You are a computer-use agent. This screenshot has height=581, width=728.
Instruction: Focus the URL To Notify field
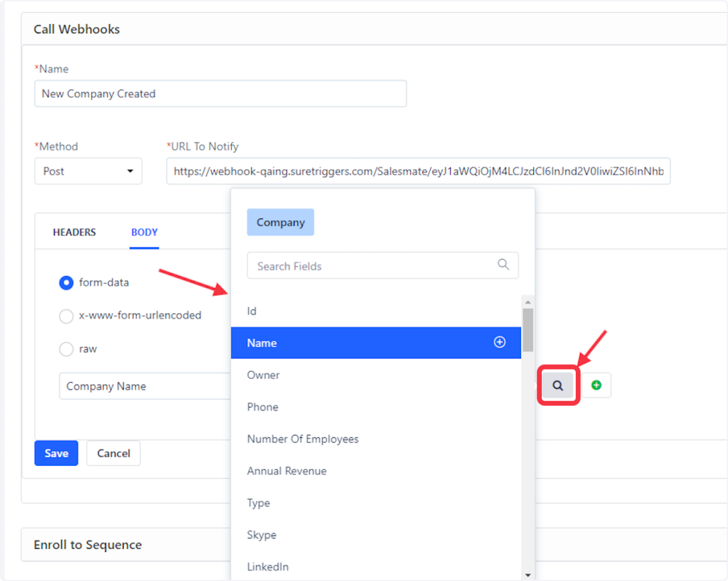click(x=418, y=171)
